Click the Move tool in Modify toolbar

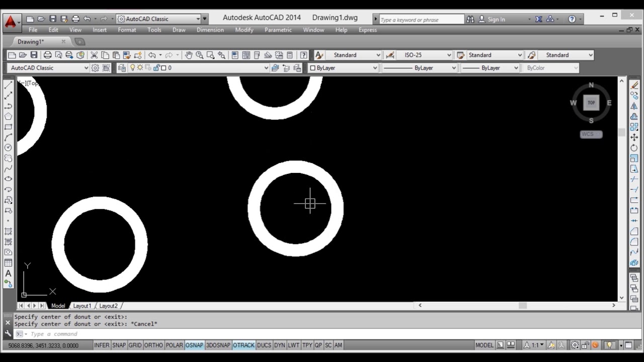click(x=634, y=137)
